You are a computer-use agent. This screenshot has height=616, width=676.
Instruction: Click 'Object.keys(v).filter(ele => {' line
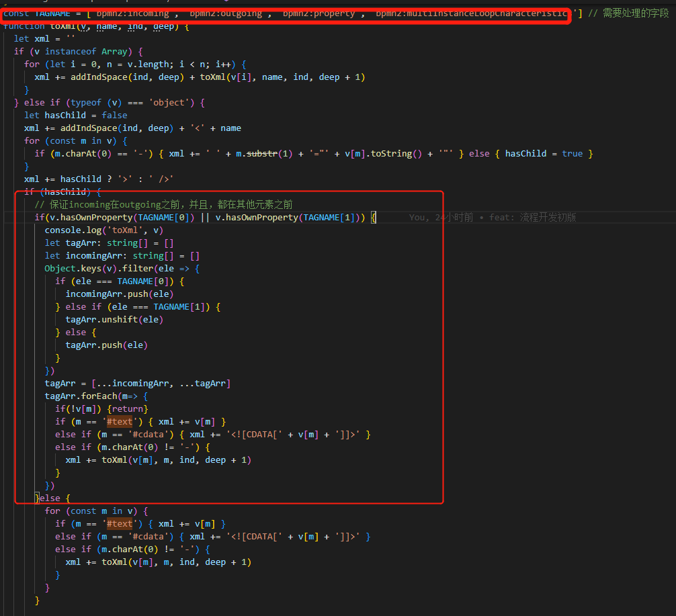pyautogui.click(x=122, y=269)
